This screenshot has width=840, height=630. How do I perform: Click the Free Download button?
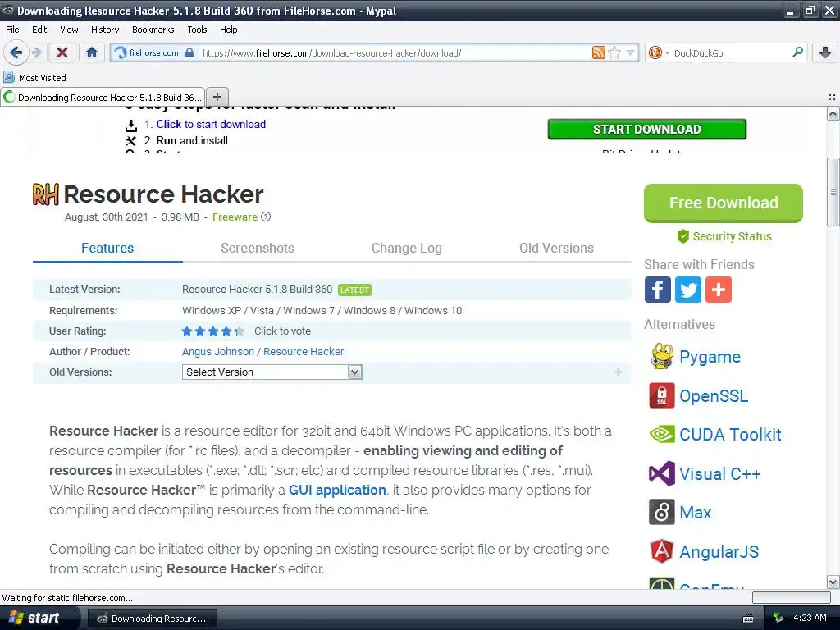(x=724, y=203)
